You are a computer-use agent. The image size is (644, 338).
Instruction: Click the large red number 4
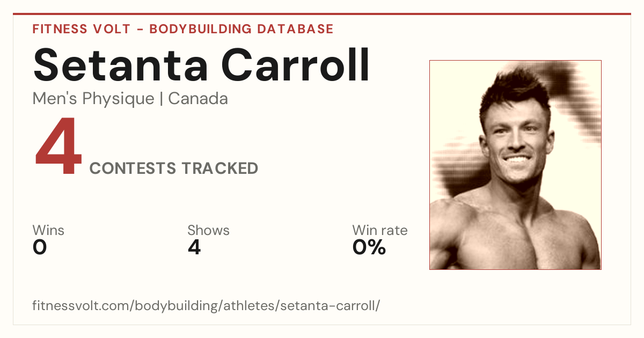click(x=58, y=148)
